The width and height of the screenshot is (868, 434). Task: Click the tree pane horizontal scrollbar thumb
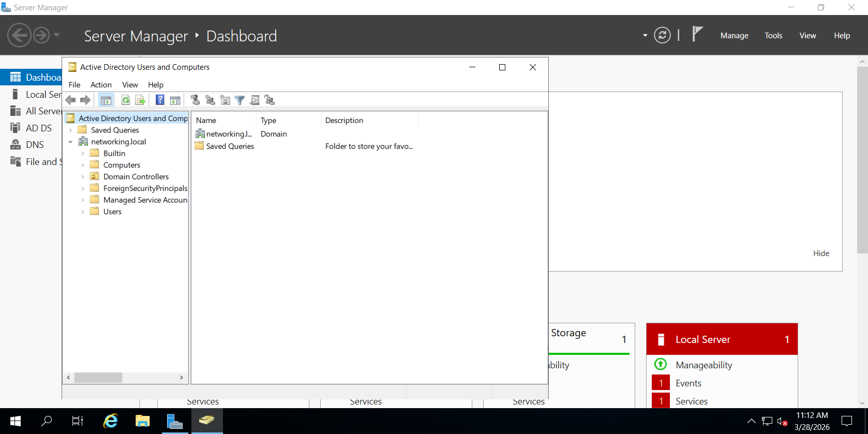(98, 378)
